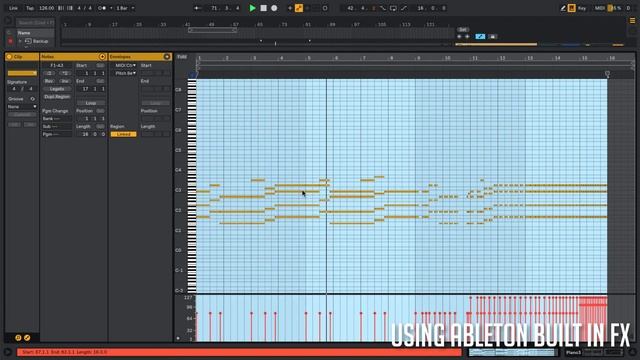Click the Sub program change field
The width and height of the screenshot is (640, 360).
(57, 127)
